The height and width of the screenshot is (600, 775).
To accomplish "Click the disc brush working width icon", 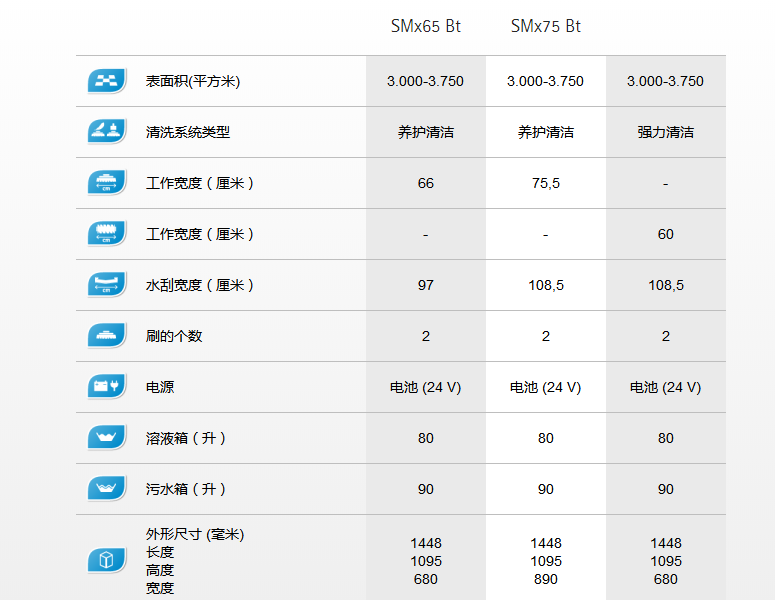I will pyautogui.click(x=107, y=182).
